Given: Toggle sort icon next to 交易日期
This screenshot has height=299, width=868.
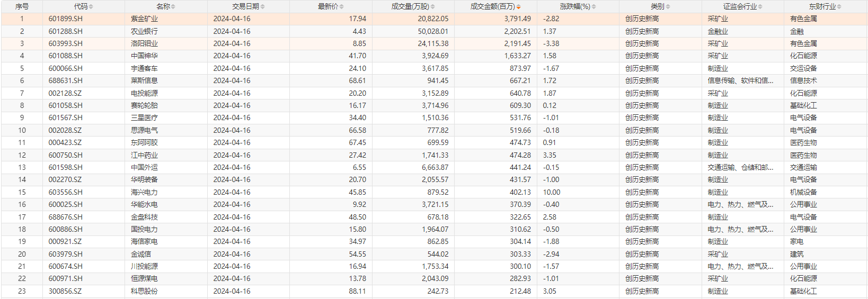Looking at the screenshot, I should click(x=263, y=7).
